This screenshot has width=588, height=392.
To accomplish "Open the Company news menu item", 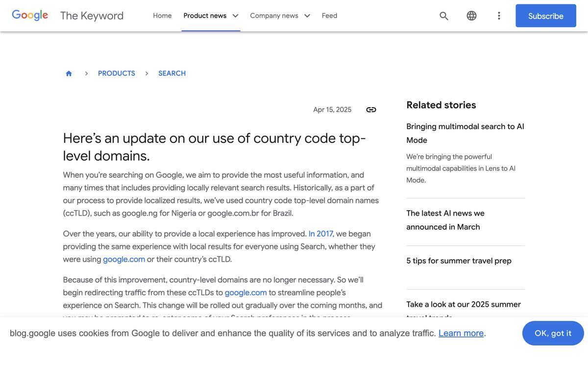I will (x=274, y=16).
